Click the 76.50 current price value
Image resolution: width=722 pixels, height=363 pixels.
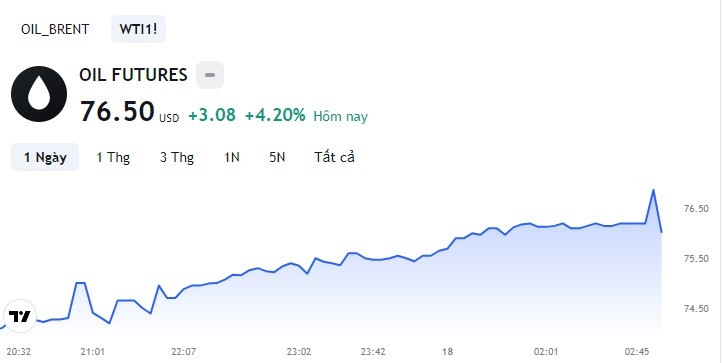pyautogui.click(x=117, y=111)
